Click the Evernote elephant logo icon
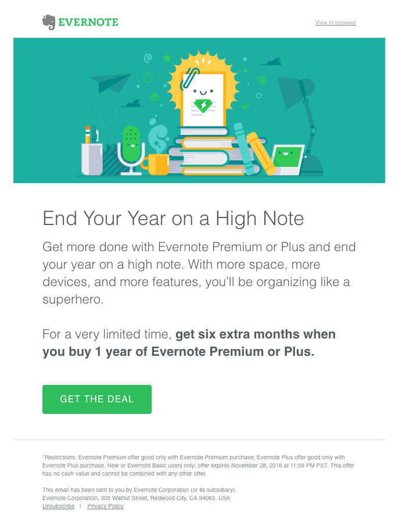This screenshot has width=395, height=532. (x=49, y=22)
